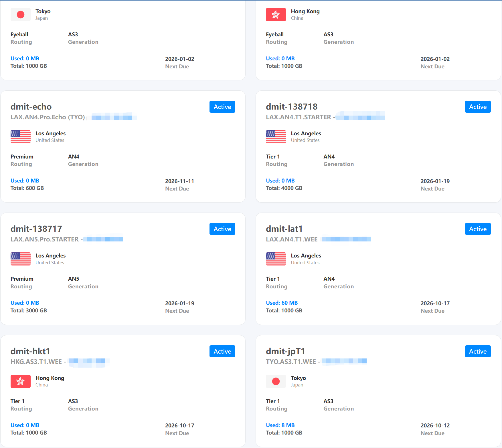Screen dimensions: 502x448
Task: Click the 2026-11-11 next due date
Action: pyautogui.click(x=179, y=181)
